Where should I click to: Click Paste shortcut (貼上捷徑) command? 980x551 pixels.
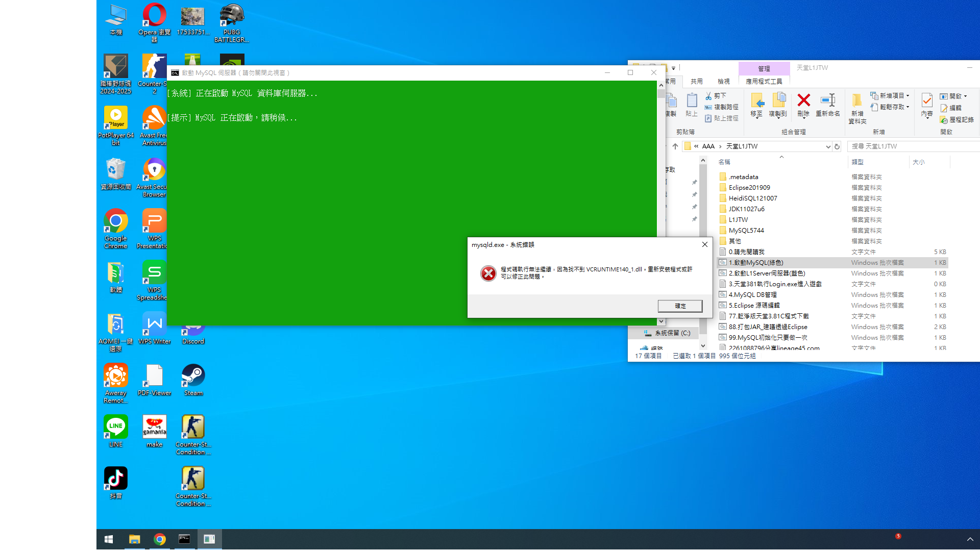pyautogui.click(x=722, y=118)
